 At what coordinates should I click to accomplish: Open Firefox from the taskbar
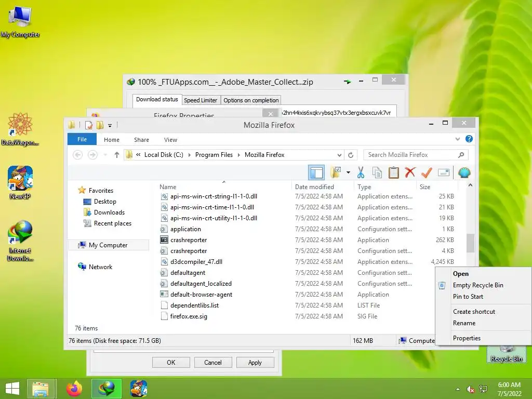point(74,389)
